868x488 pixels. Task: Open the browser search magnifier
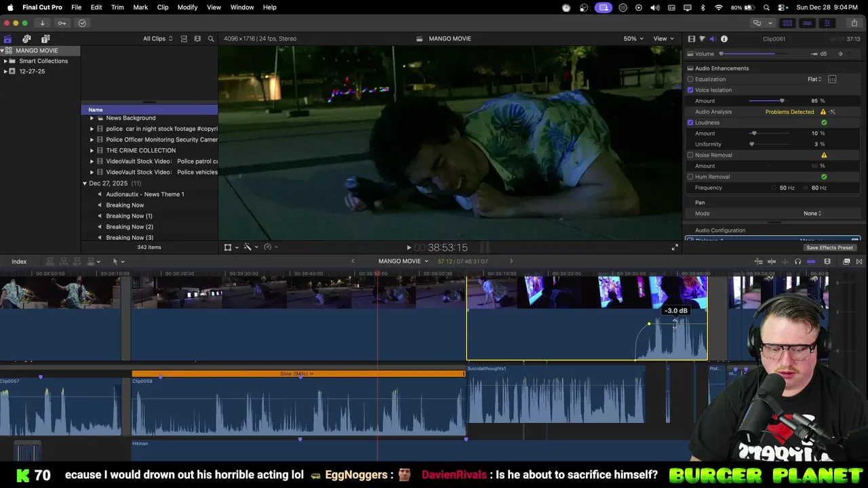click(x=211, y=39)
